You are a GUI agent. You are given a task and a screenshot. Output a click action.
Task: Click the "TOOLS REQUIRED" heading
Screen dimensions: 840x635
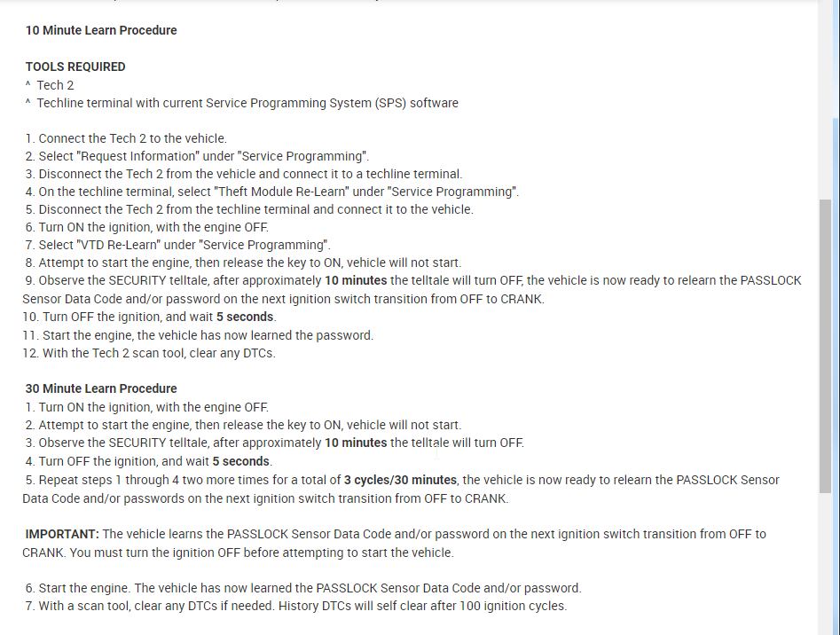click(x=75, y=67)
